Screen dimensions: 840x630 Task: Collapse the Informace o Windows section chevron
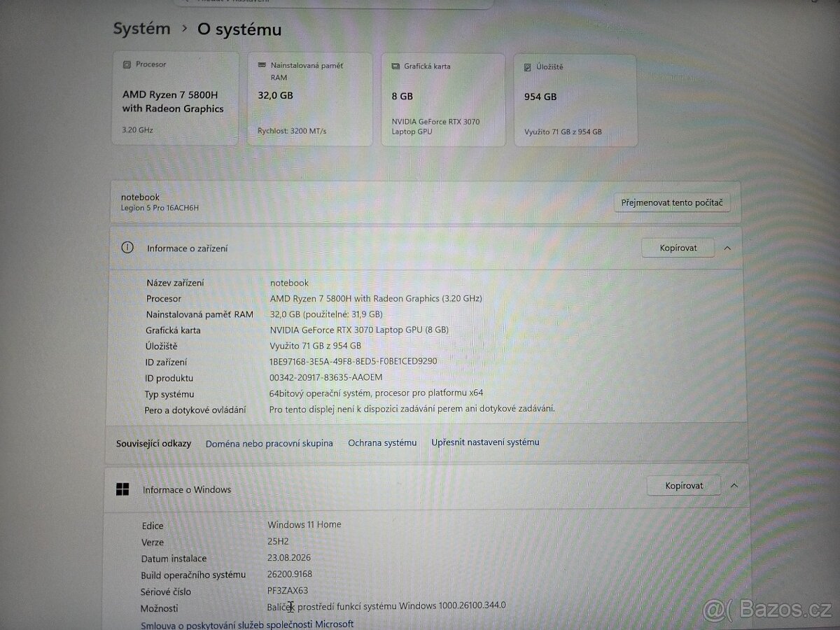tap(734, 485)
